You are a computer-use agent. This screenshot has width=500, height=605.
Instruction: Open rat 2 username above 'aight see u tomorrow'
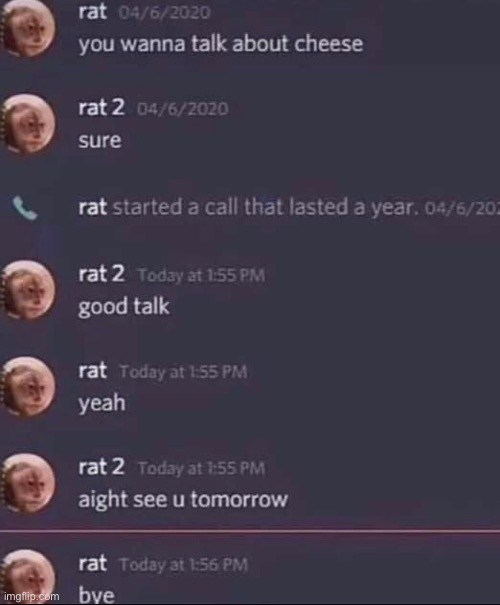(x=101, y=467)
